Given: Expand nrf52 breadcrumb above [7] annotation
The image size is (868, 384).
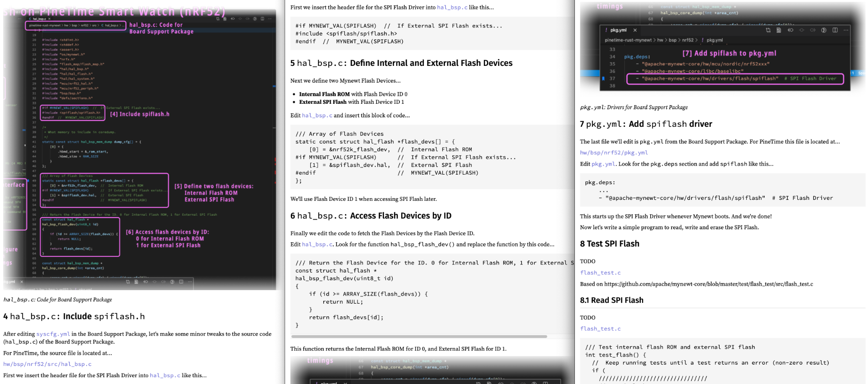Looking at the screenshot, I should click(688, 40).
